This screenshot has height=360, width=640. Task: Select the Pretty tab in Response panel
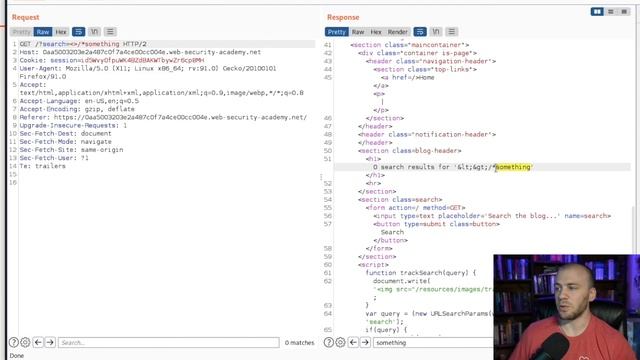(x=336, y=32)
